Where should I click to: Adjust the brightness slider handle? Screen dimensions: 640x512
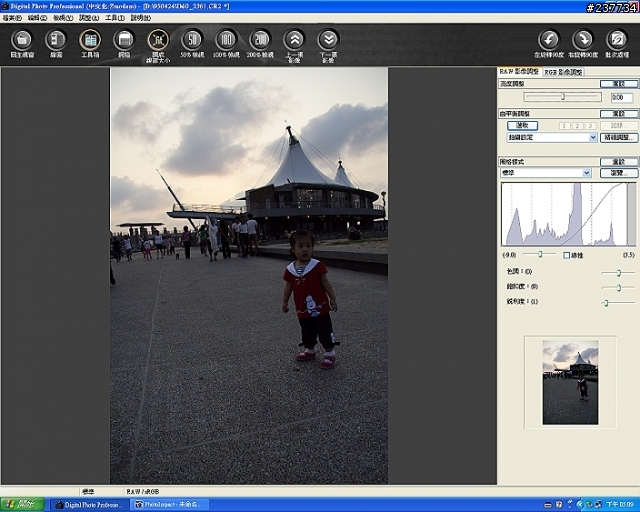(x=563, y=97)
